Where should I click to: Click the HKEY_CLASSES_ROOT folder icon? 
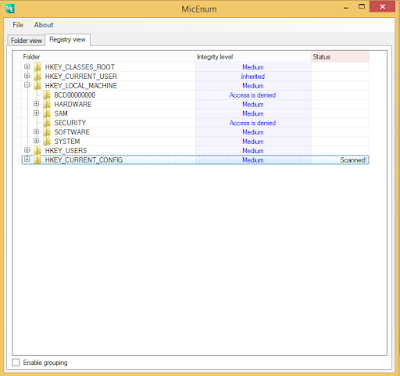click(37, 67)
